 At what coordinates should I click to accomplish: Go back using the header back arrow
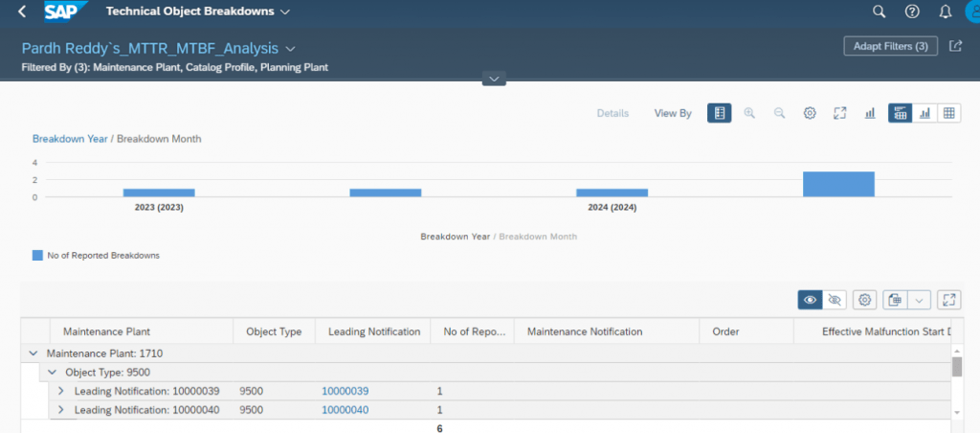pos(22,11)
